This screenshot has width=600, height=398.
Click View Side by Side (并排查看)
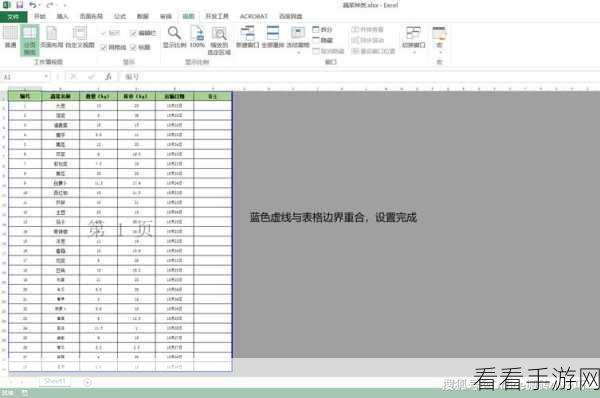coord(367,29)
